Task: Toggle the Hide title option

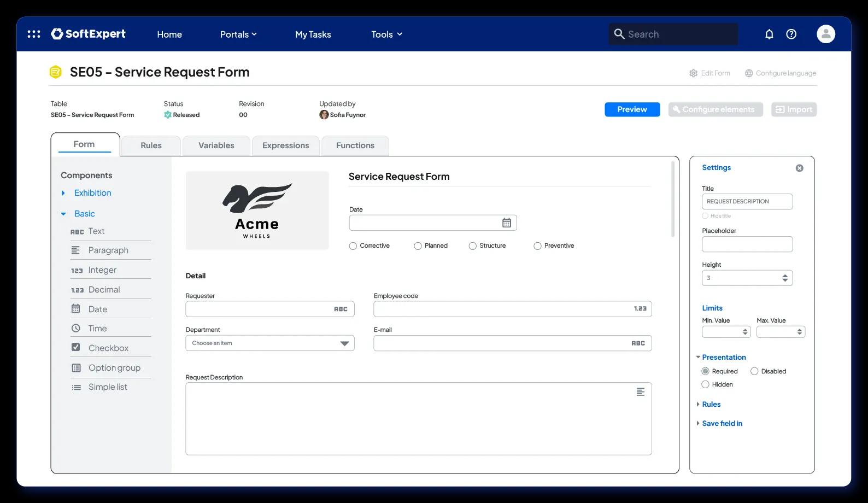Action: click(705, 216)
